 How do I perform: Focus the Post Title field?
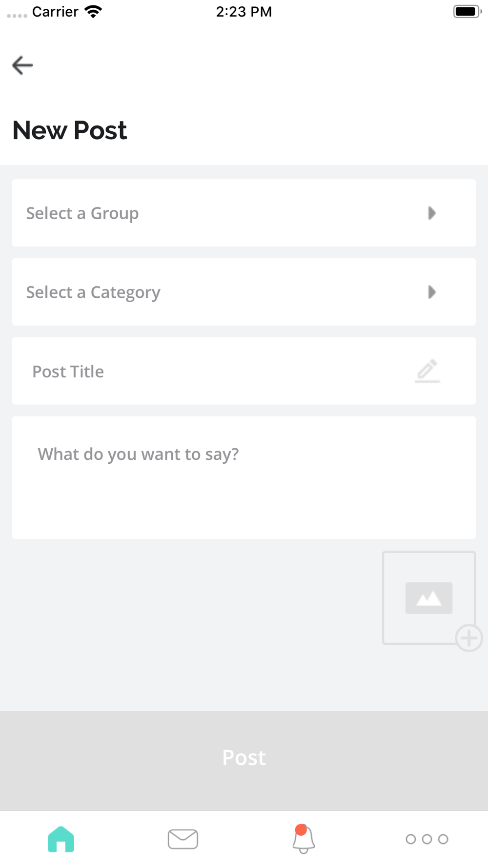click(244, 371)
